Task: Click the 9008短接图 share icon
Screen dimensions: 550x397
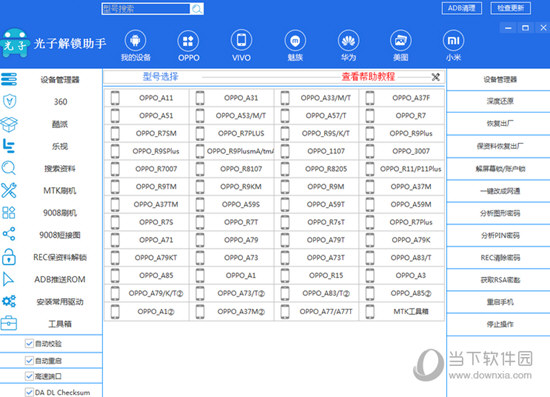Action: [x=9, y=234]
